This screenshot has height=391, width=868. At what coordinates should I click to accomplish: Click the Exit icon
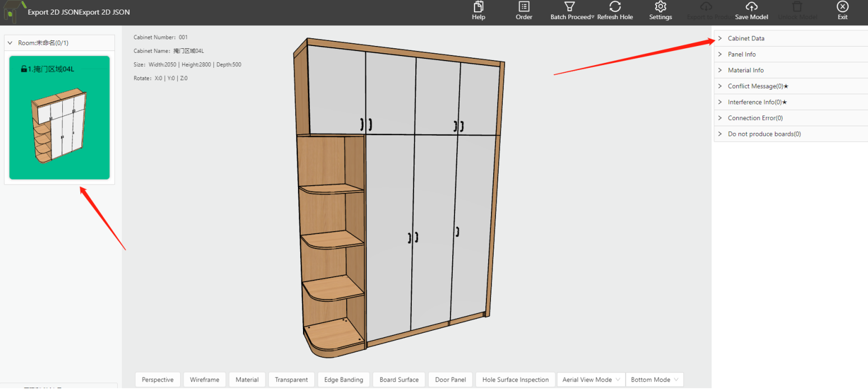pos(842,7)
